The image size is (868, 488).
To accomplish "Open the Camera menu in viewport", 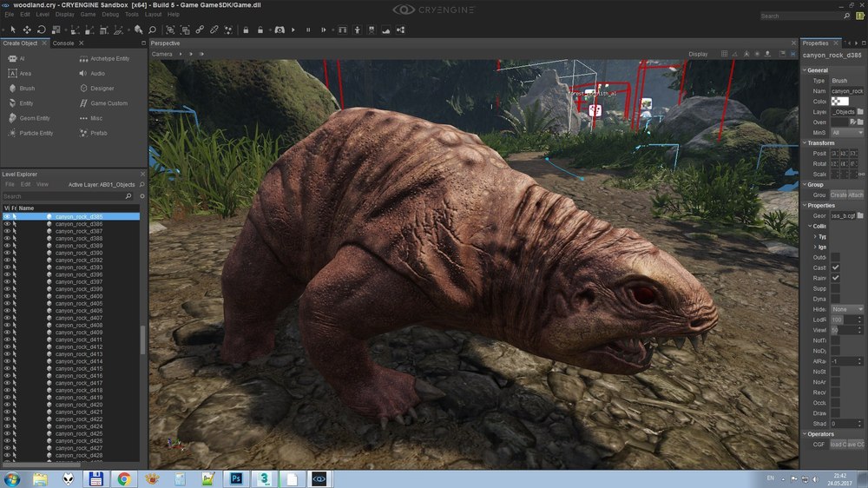I will pyautogui.click(x=162, y=55).
